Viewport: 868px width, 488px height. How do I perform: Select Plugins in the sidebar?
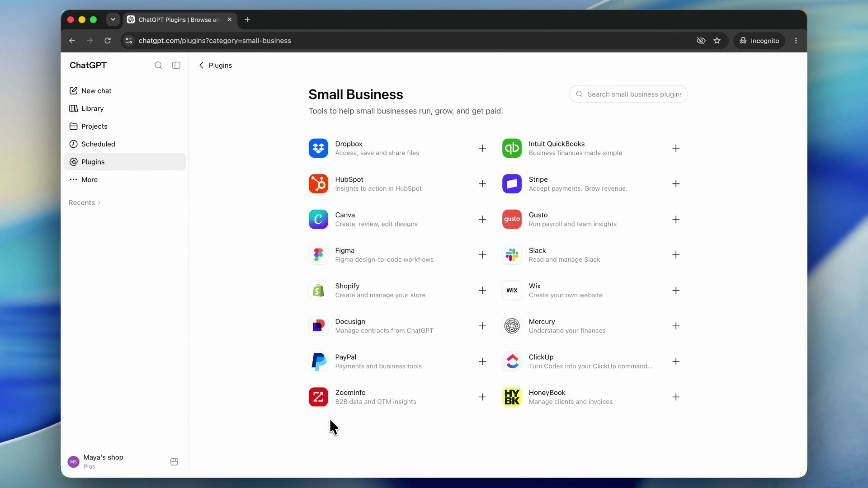125,162
